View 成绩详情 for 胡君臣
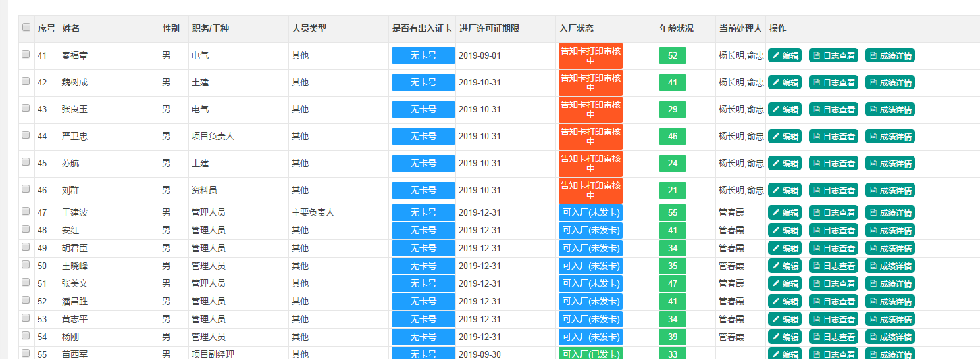The height and width of the screenshot is (359, 980). click(890, 248)
